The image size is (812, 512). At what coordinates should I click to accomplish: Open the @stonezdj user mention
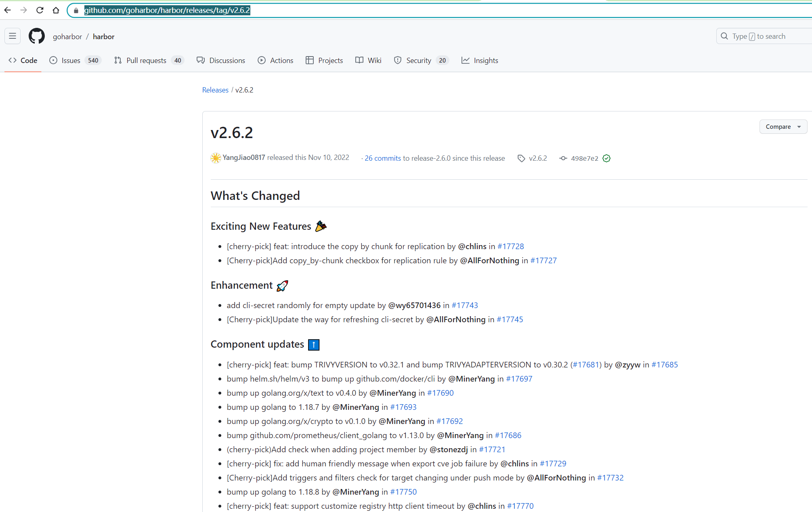449,449
